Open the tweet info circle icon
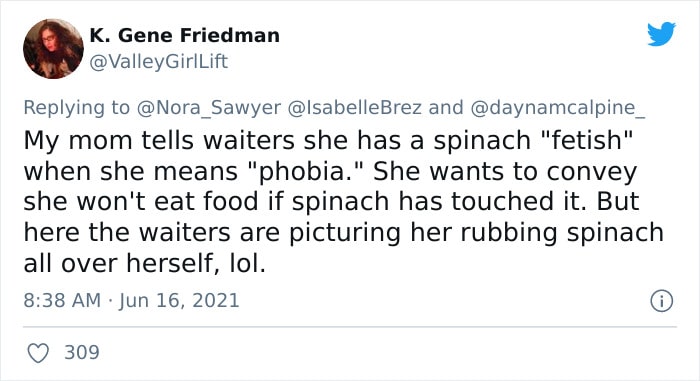Viewport: 700px width, 381px height. (661, 301)
